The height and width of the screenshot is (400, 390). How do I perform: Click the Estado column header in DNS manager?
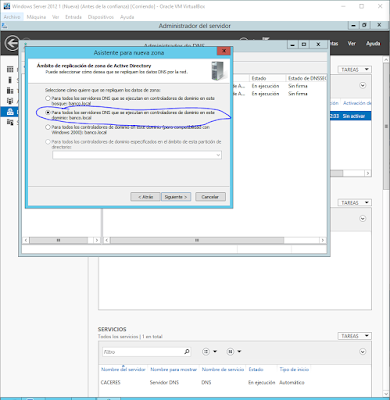(x=267, y=78)
